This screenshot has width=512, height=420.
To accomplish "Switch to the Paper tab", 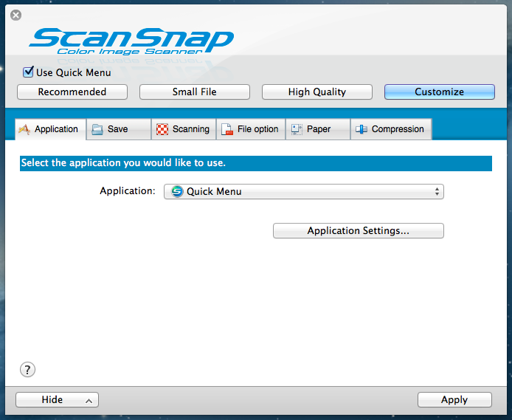I will pos(318,129).
